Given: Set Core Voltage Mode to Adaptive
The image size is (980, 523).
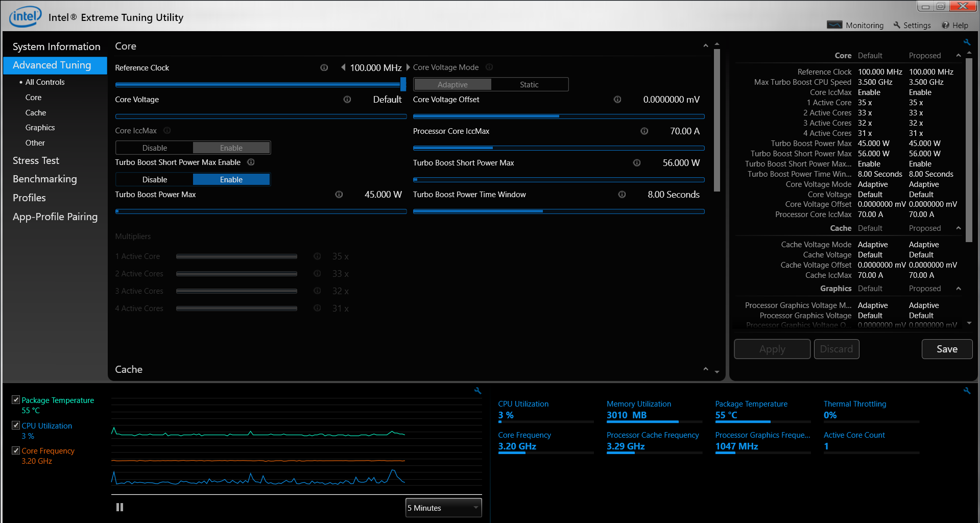Looking at the screenshot, I should (x=452, y=84).
